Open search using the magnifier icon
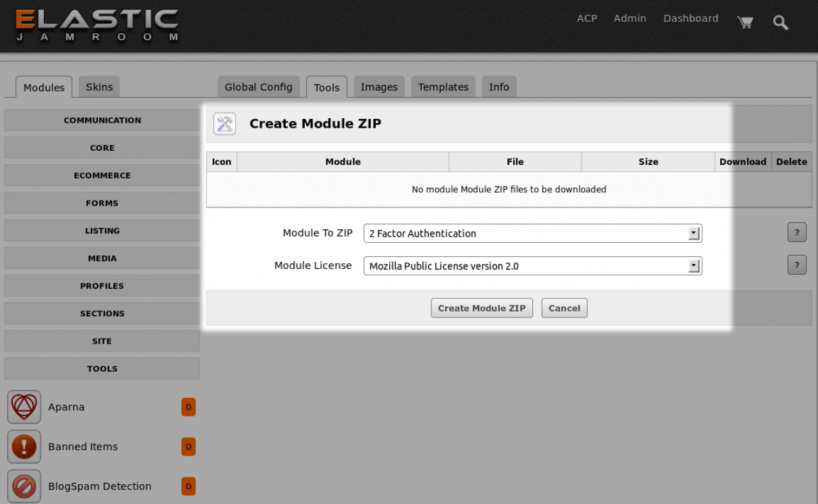Viewport: 818px width, 504px height. (x=780, y=22)
